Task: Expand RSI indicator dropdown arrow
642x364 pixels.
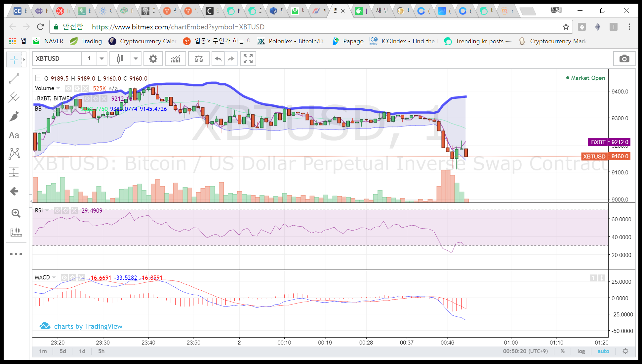Action: [x=47, y=210]
